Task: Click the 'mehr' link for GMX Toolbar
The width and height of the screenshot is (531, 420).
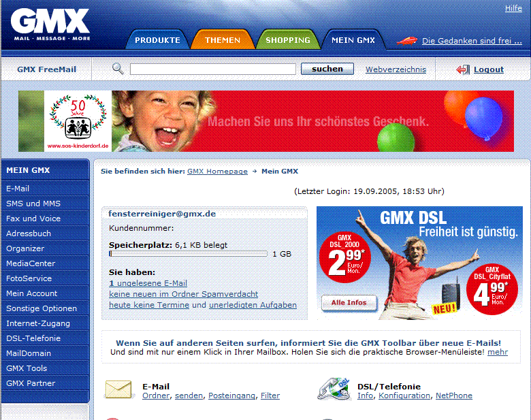Action: 498,352
